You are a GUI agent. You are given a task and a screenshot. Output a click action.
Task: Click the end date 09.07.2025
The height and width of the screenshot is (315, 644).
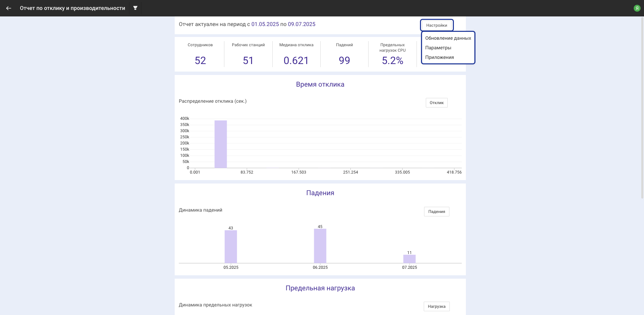tap(301, 24)
